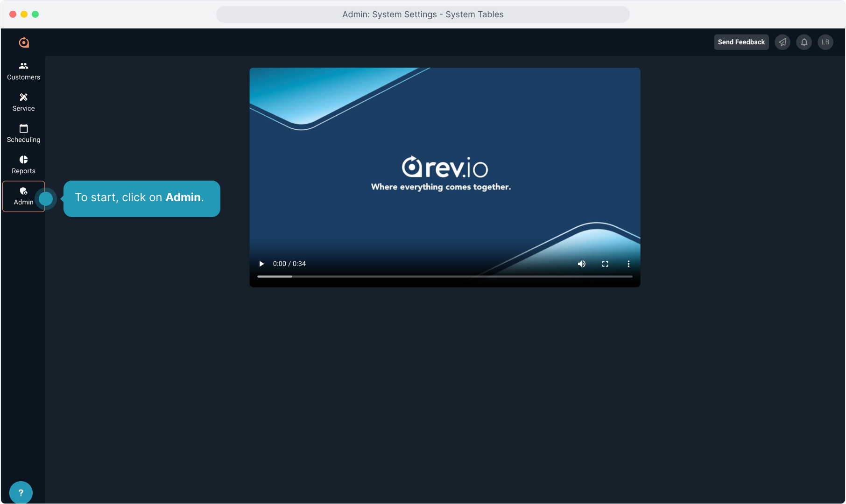Screen dimensions: 846x504
Task: Click Admin in the sidebar
Action: pyautogui.click(x=23, y=196)
